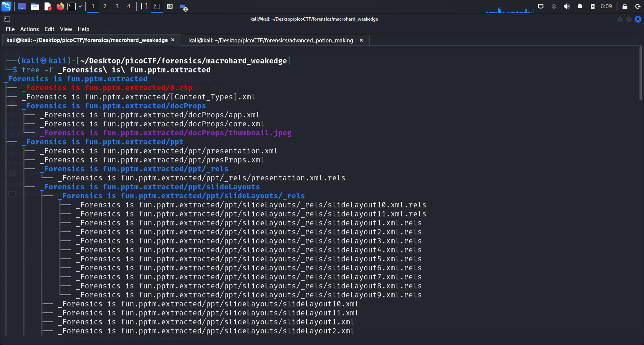Open the notifications bell icon

click(x=580, y=6)
